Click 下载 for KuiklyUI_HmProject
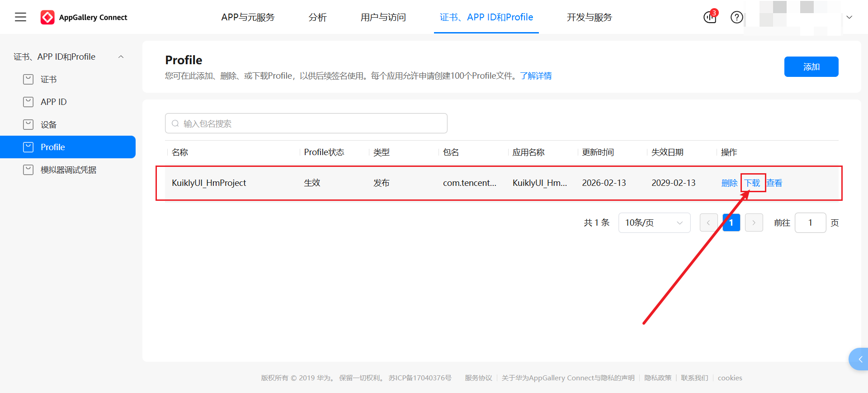The height and width of the screenshot is (393, 868). tap(752, 183)
